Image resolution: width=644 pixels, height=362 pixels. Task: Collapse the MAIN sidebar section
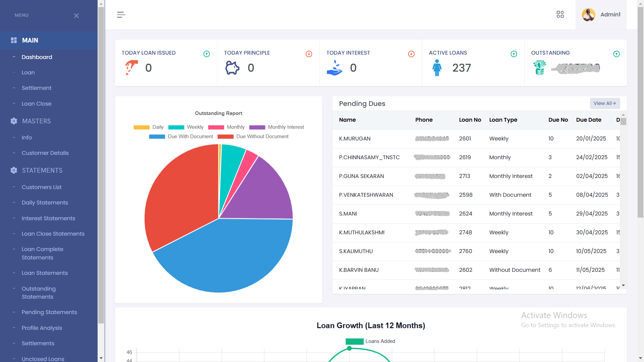click(30, 40)
